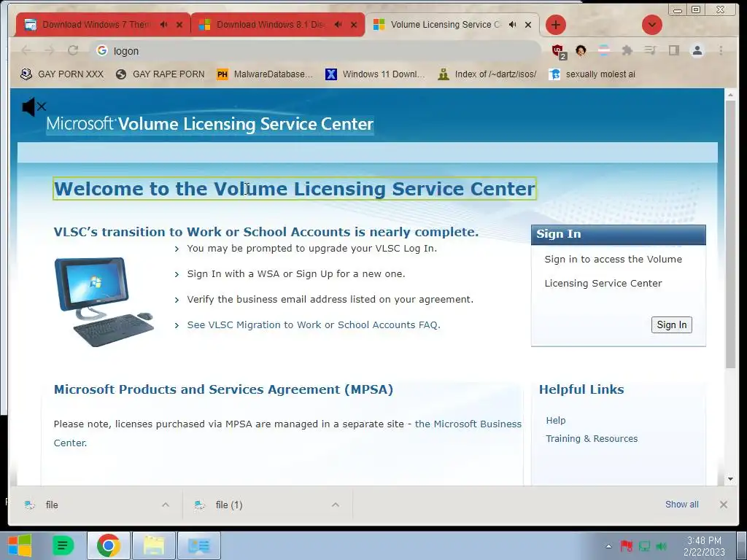Open the tab search dropdown
747x560 pixels.
point(651,25)
